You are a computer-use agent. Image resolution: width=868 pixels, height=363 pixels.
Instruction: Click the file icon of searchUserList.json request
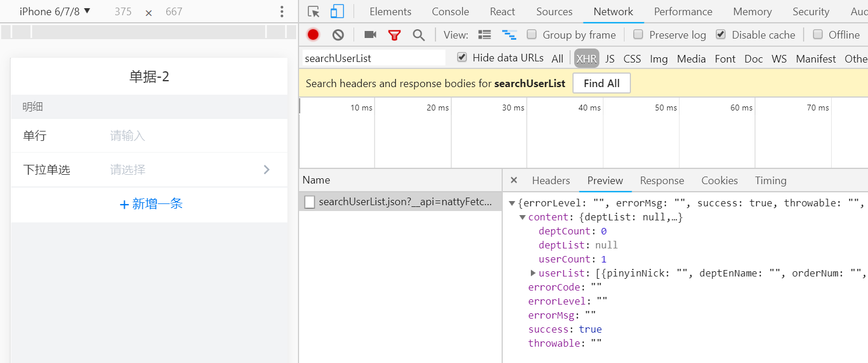309,202
